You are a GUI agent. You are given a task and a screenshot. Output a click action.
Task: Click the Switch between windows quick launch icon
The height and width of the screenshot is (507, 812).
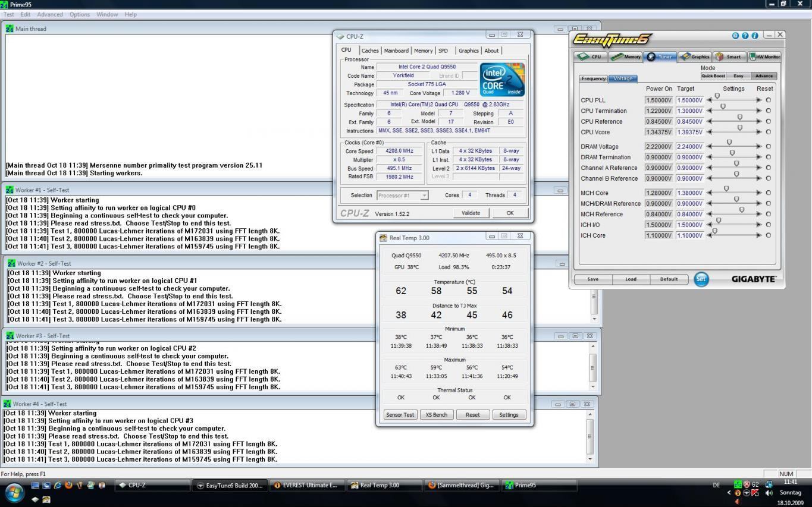pos(46,485)
